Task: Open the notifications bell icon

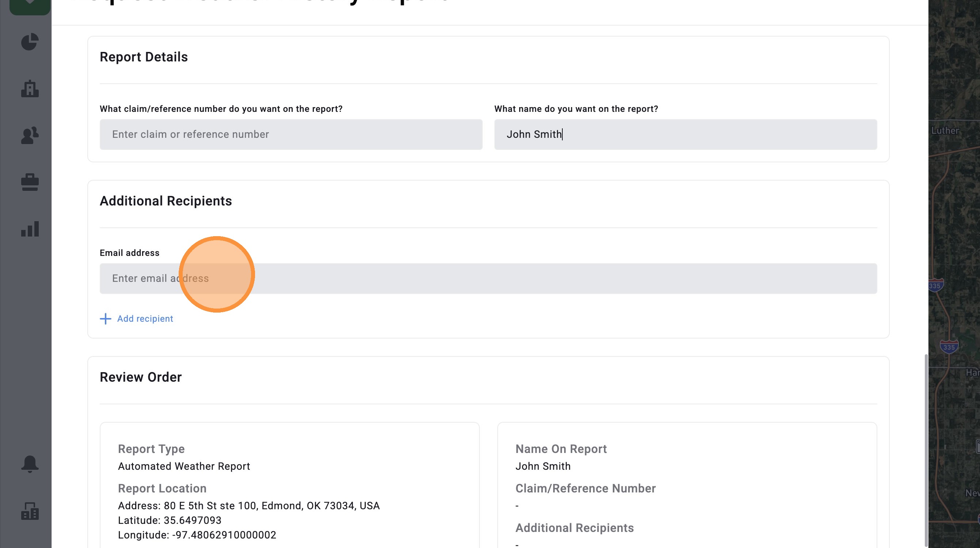Action: [x=30, y=464]
